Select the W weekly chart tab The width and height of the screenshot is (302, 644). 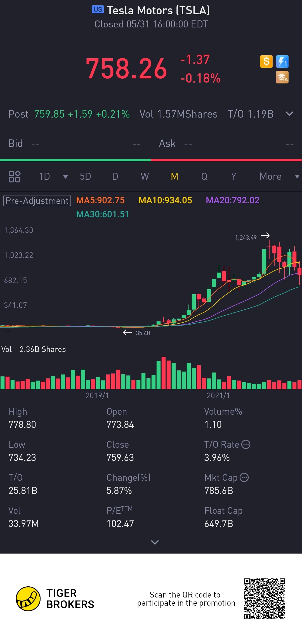(145, 176)
